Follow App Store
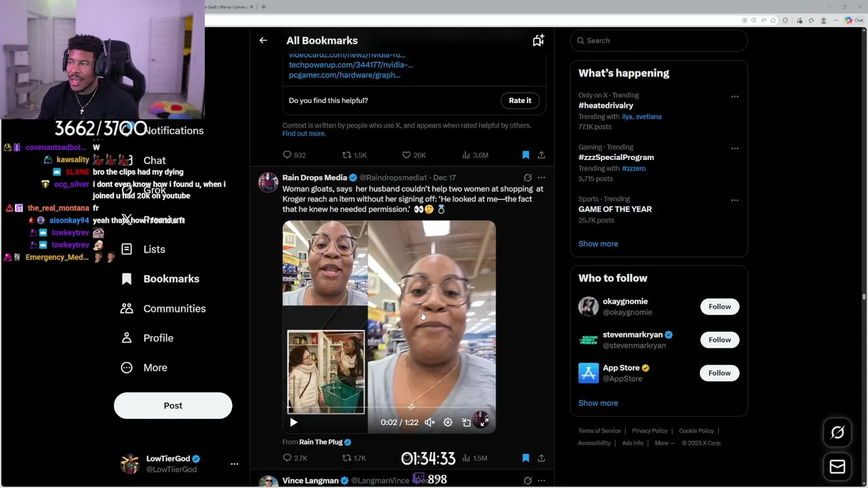Screen dimensions: 868x488 click(719, 373)
